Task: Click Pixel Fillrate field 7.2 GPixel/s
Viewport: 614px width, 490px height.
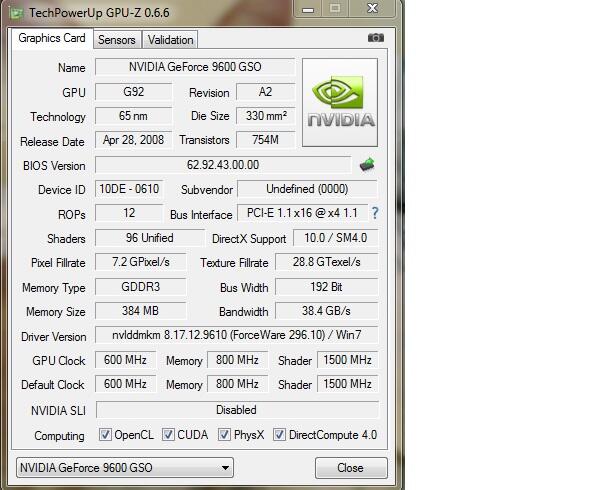Action: coord(141,262)
